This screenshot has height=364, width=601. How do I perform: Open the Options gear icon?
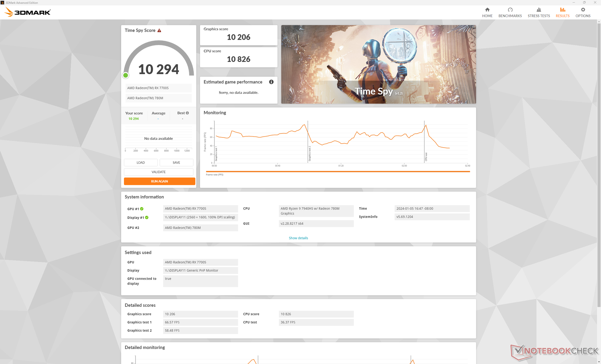pyautogui.click(x=583, y=10)
